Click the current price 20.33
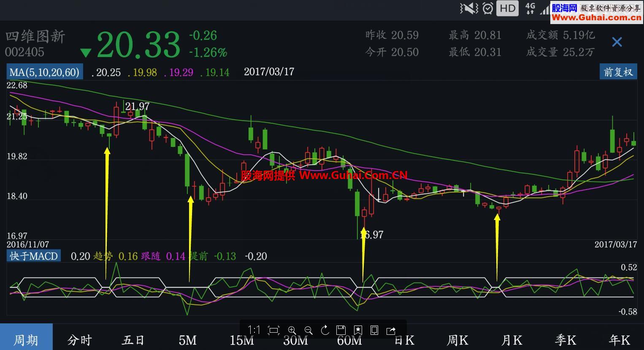Screen dimensions: 644x350 pyautogui.click(x=138, y=44)
